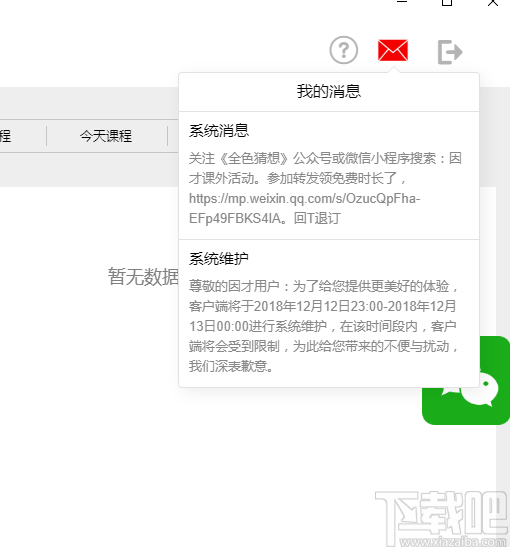Open the 系统维护 message entry
The height and width of the screenshot is (547, 510).
tap(329, 313)
